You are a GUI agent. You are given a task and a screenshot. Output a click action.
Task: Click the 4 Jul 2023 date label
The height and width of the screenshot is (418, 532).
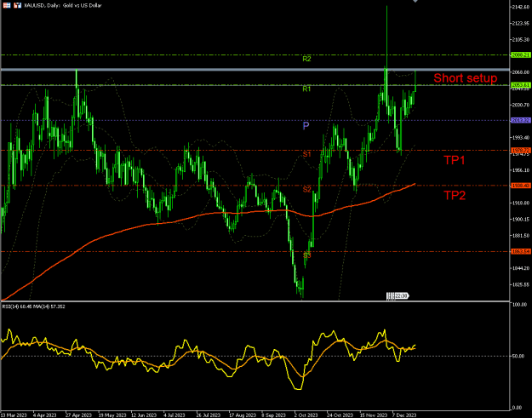pyautogui.click(x=174, y=415)
